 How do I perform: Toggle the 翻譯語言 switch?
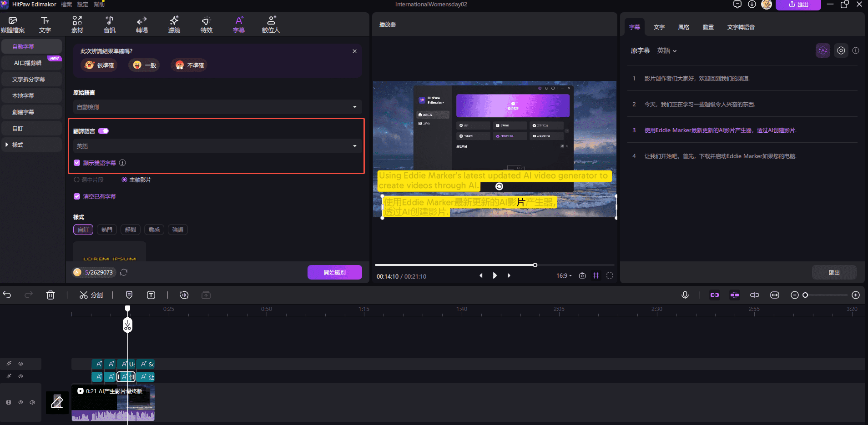103,131
